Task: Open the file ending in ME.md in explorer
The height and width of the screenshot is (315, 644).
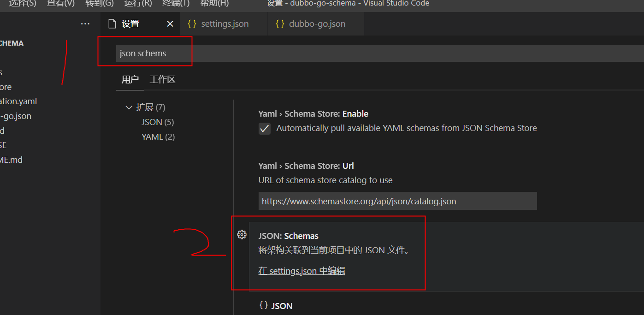Action: (x=12, y=160)
